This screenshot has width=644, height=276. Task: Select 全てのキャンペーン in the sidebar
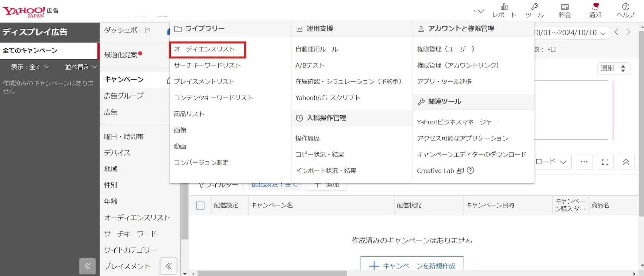[x=49, y=51]
